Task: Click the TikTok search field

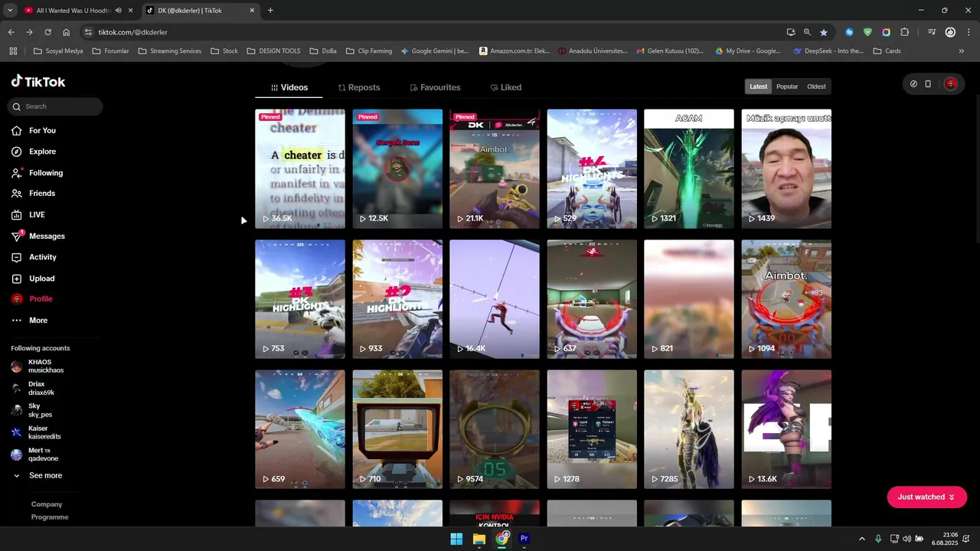Action: [55, 106]
